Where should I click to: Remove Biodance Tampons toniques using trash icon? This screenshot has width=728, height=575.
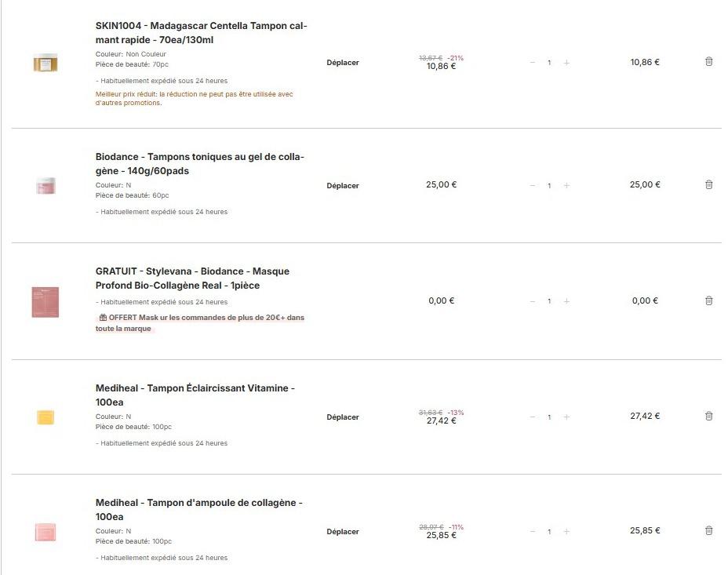tap(708, 185)
